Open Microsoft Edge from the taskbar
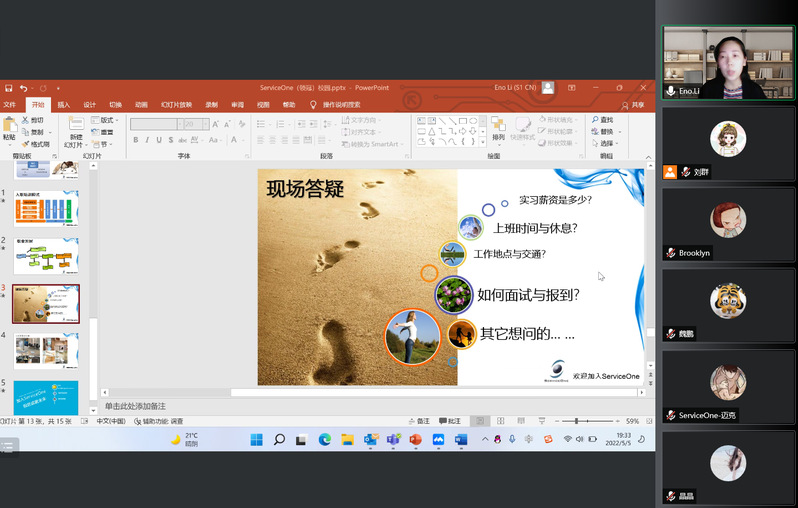Viewport: 798px width, 508px height. 324,439
